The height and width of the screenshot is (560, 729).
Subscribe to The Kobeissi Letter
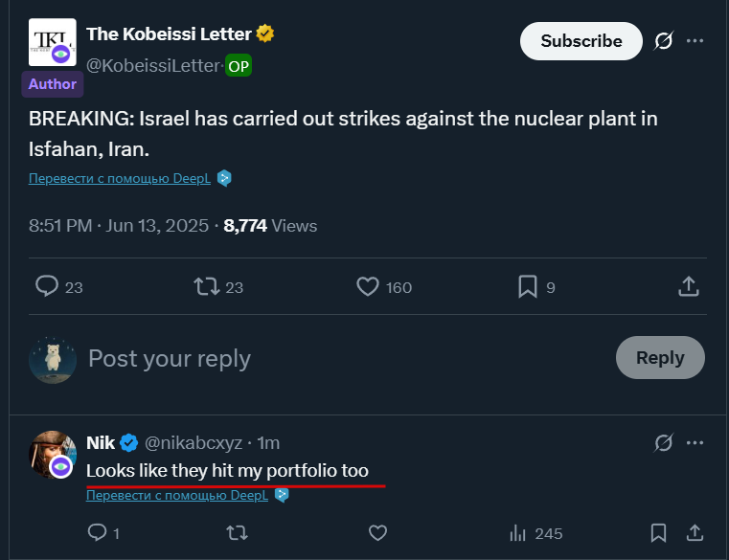point(581,41)
